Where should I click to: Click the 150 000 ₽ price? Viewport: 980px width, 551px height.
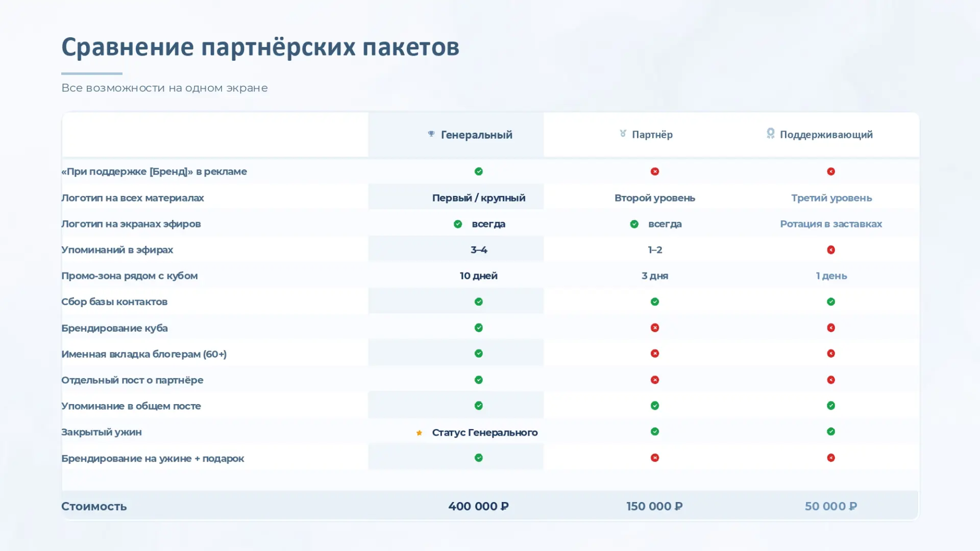tap(655, 506)
